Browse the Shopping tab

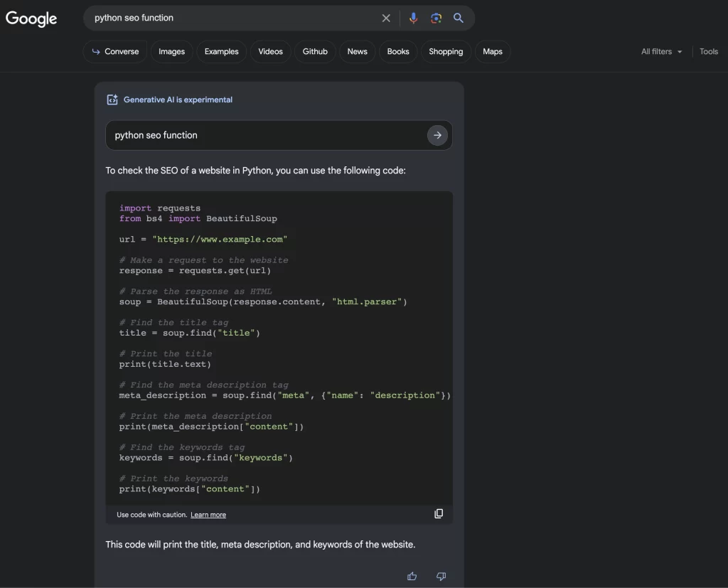446,51
